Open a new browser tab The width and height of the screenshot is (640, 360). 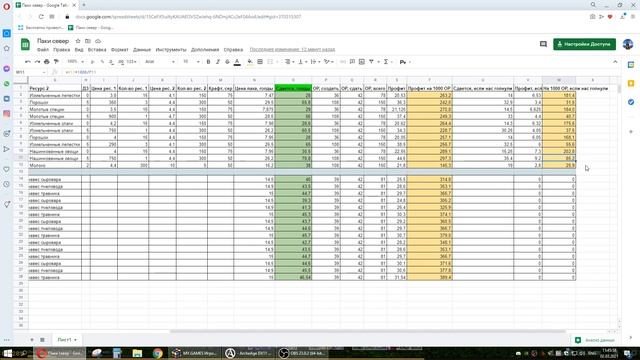pos(84,5)
